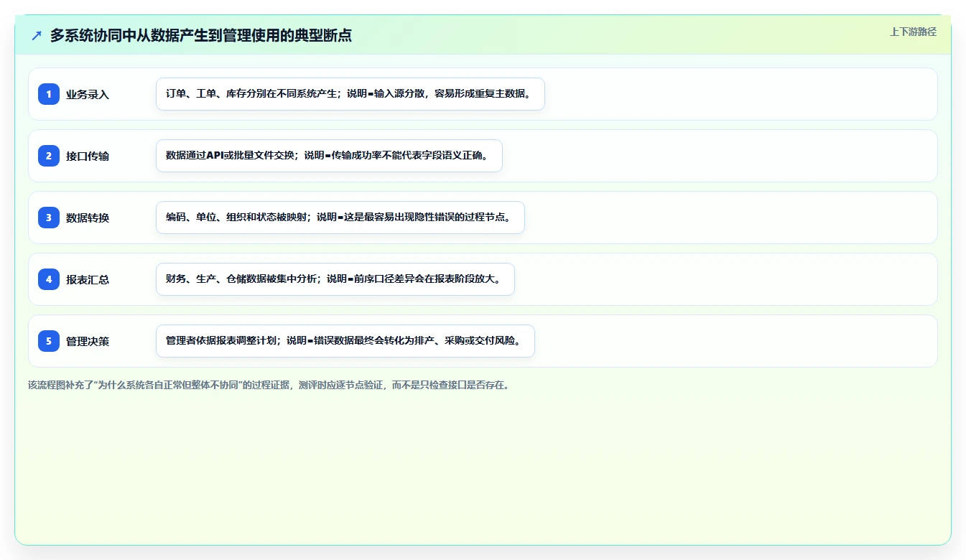Click the description starting 管理者依据报表调整计划

[x=345, y=341]
